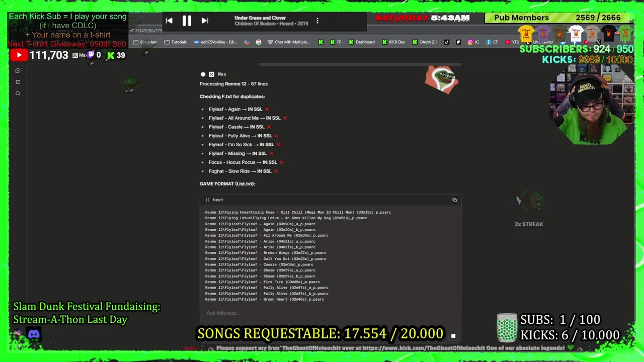Click the red X after Flyleaf - Missing
Screen dimensions: 644x362
[271, 153]
